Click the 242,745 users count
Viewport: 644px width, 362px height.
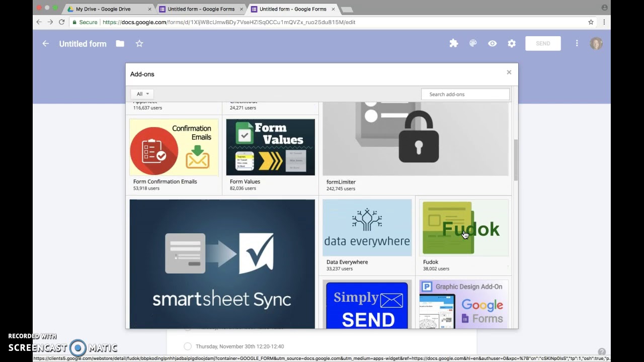(341, 189)
